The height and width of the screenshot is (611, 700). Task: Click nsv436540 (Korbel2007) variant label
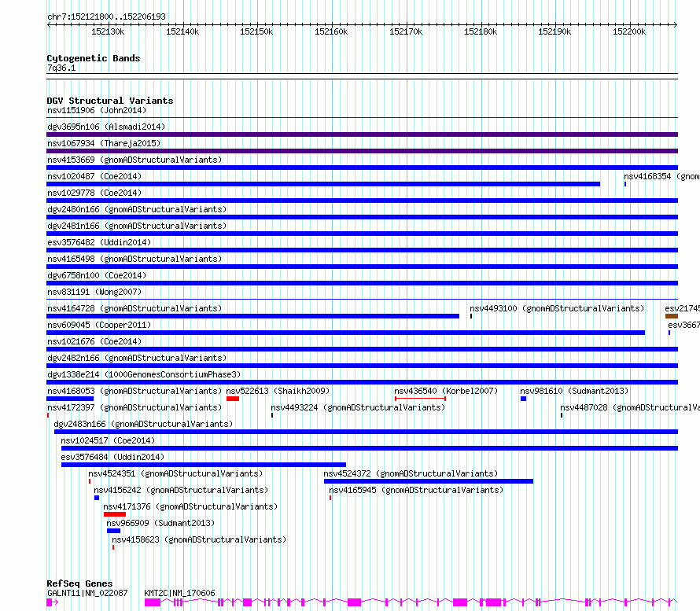(446, 391)
